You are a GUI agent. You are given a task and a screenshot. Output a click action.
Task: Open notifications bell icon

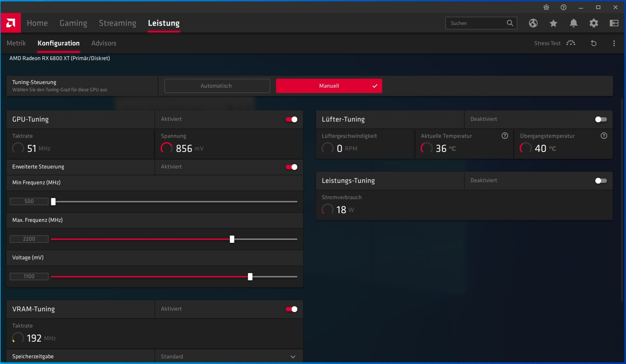[574, 23]
